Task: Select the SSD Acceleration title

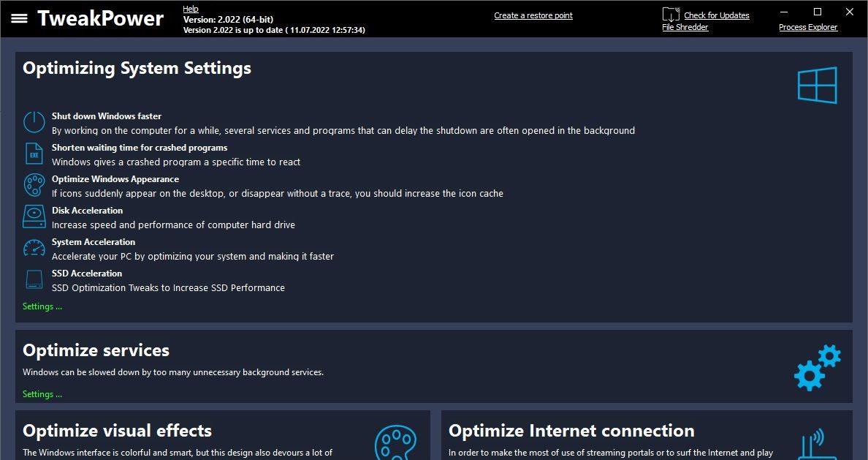Action: tap(86, 274)
